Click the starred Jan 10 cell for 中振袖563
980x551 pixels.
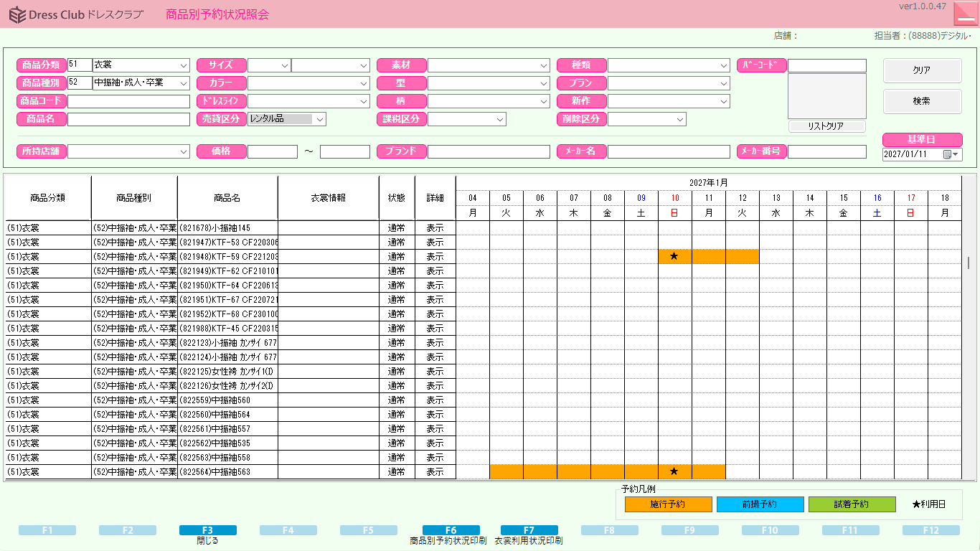pyautogui.click(x=675, y=471)
